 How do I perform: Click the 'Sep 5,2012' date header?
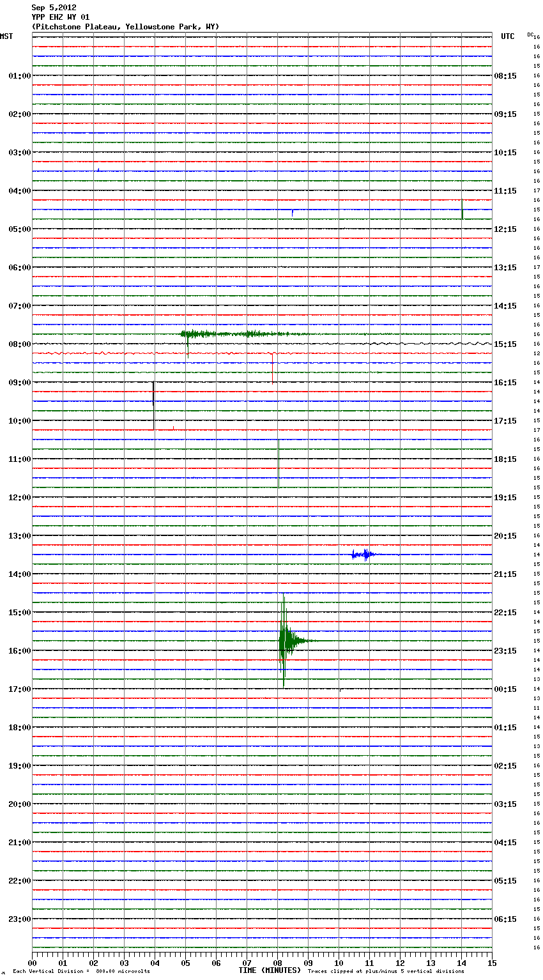[x=54, y=8]
